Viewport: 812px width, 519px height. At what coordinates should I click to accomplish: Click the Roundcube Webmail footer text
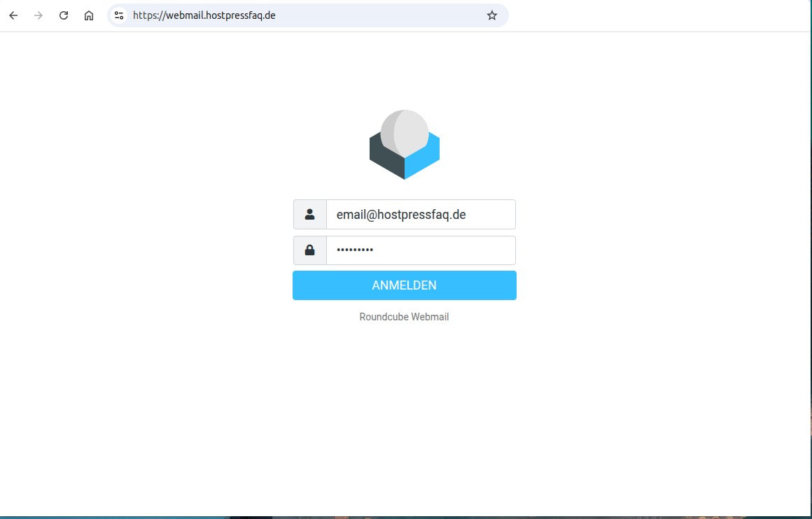[404, 317]
